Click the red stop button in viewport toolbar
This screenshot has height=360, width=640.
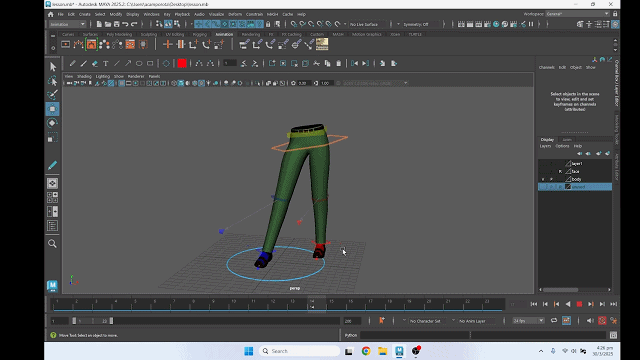point(182,63)
